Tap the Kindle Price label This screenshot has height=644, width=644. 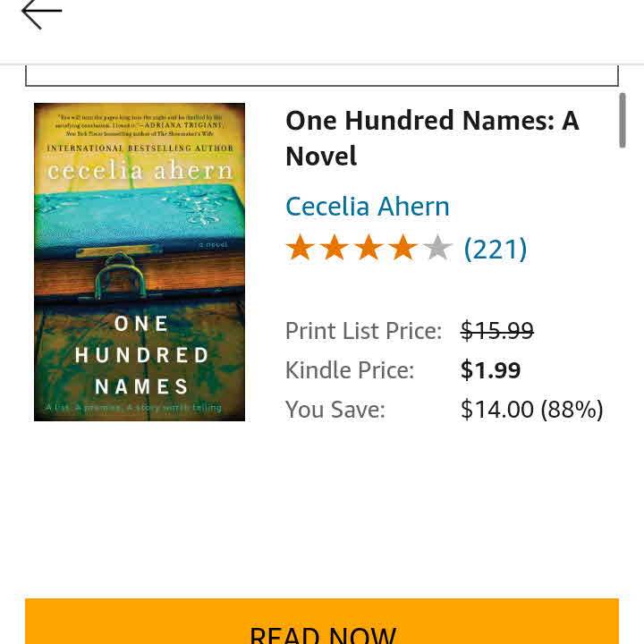[x=350, y=370]
